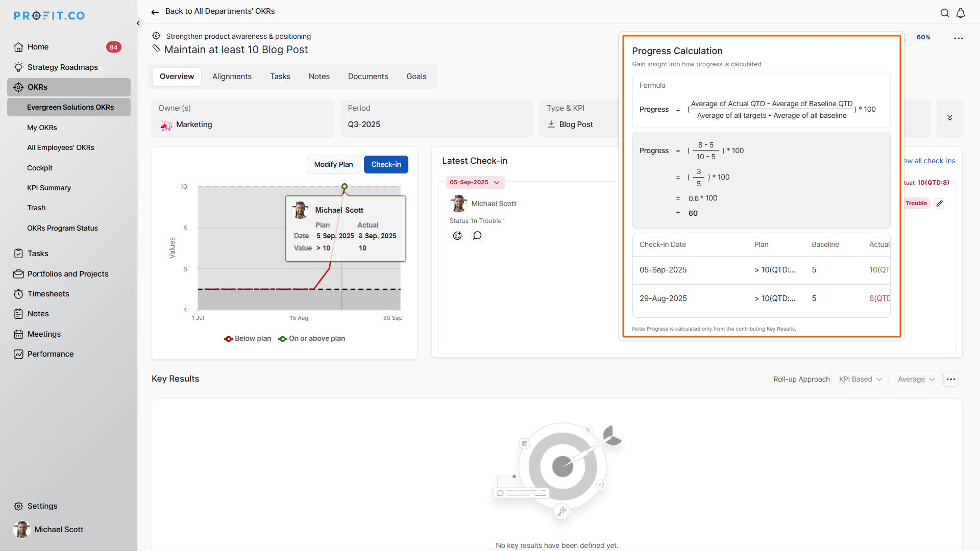Open the KPI Based roll-up dropdown
Viewport: 980px width, 551px height.
pyautogui.click(x=860, y=380)
